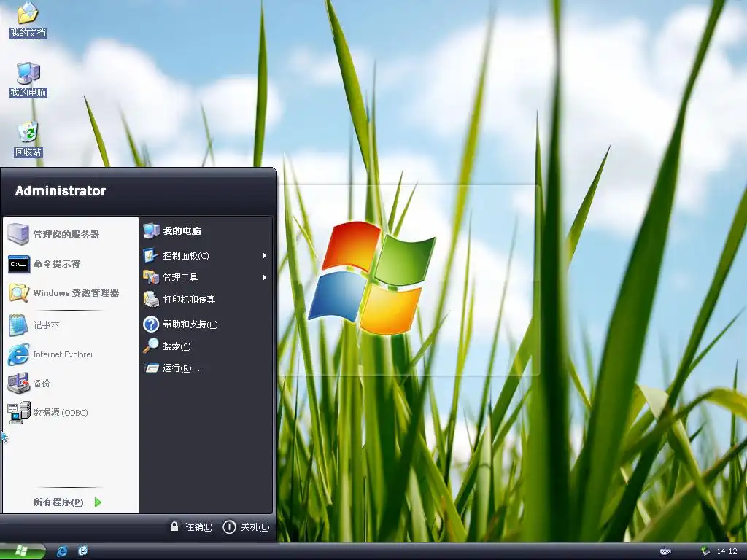Expand 所有程序(P) all programs list
The width and height of the screenshot is (747, 560).
(68, 502)
